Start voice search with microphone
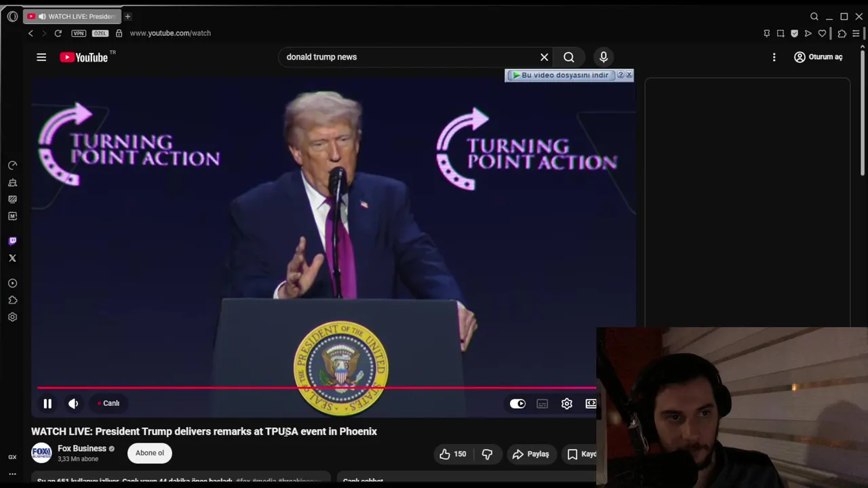This screenshot has width=868, height=488. pyautogui.click(x=604, y=57)
